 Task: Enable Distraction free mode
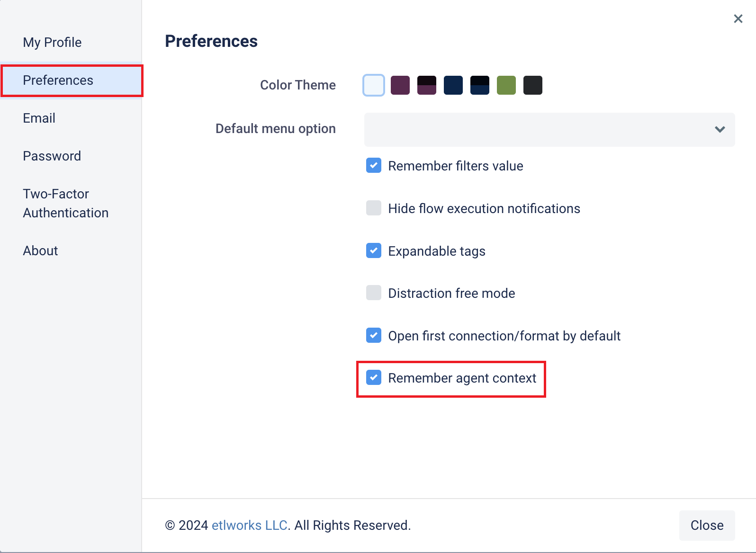point(374,293)
